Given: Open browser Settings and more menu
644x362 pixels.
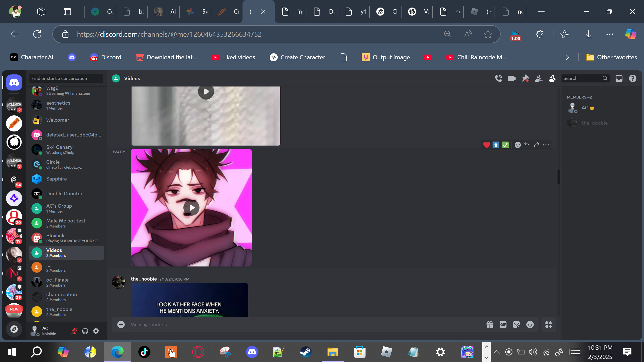Looking at the screenshot, I should [x=610, y=34].
